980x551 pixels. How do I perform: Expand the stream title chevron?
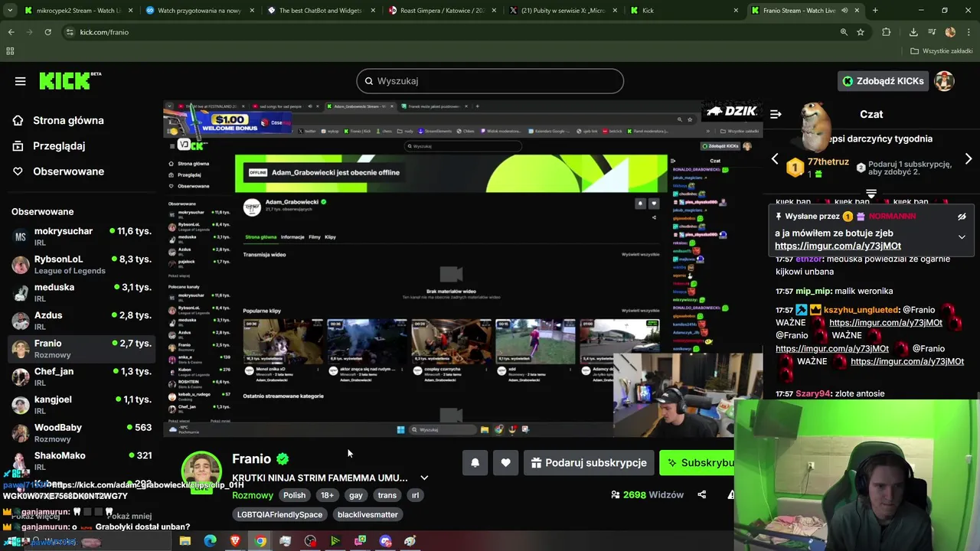click(x=424, y=478)
